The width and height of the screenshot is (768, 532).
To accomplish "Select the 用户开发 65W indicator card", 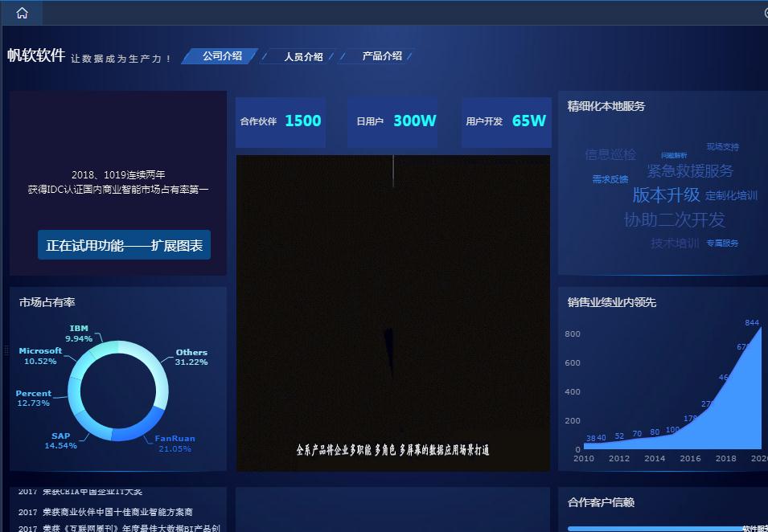I will pyautogui.click(x=506, y=121).
